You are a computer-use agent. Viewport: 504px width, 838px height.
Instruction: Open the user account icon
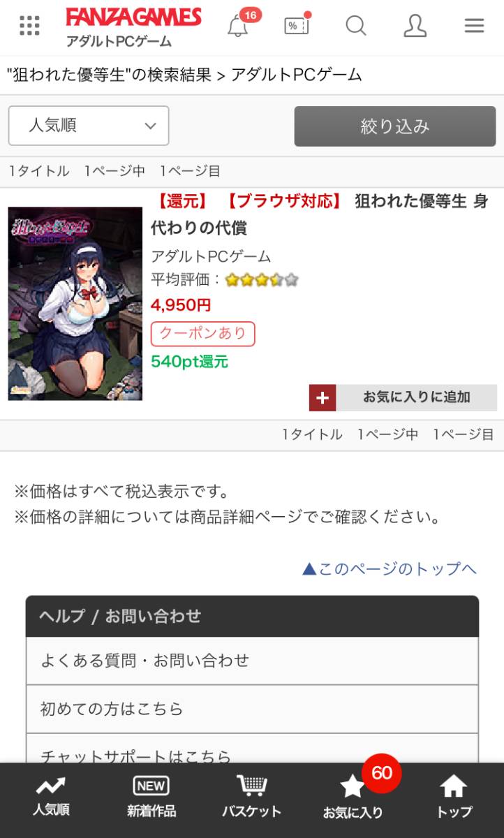pyautogui.click(x=415, y=26)
